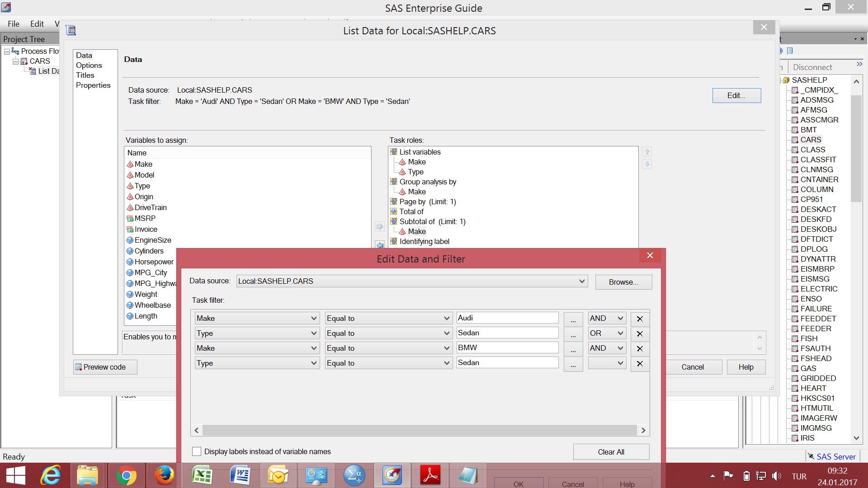Click Firefox icon in the taskbar
The width and height of the screenshot is (868, 488).
164,476
